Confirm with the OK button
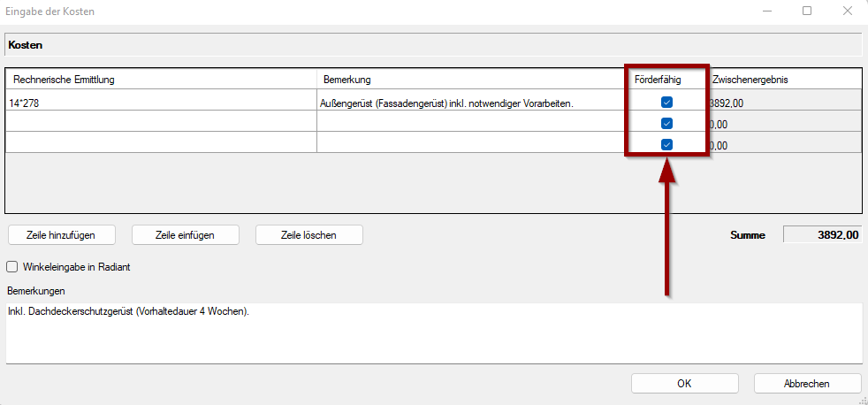The height and width of the screenshot is (405, 868). (683, 383)
